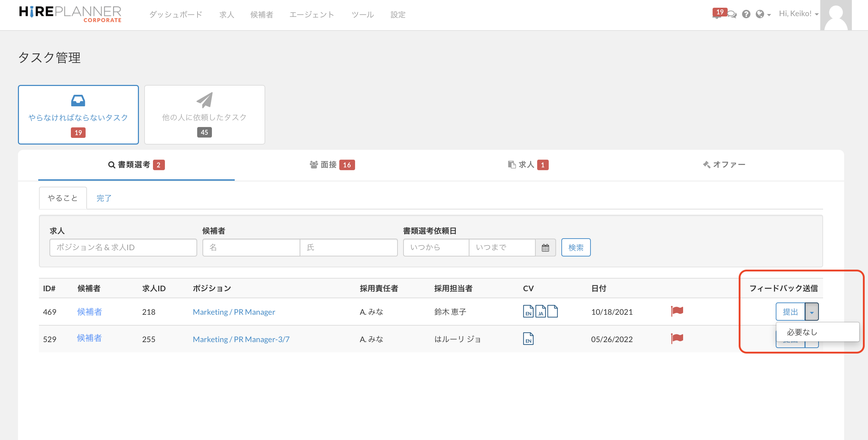The width and height of the screenshot is (868, 440).
Task: Select 必要なし from the dropdown menu
Action: (x=802, y=332)
